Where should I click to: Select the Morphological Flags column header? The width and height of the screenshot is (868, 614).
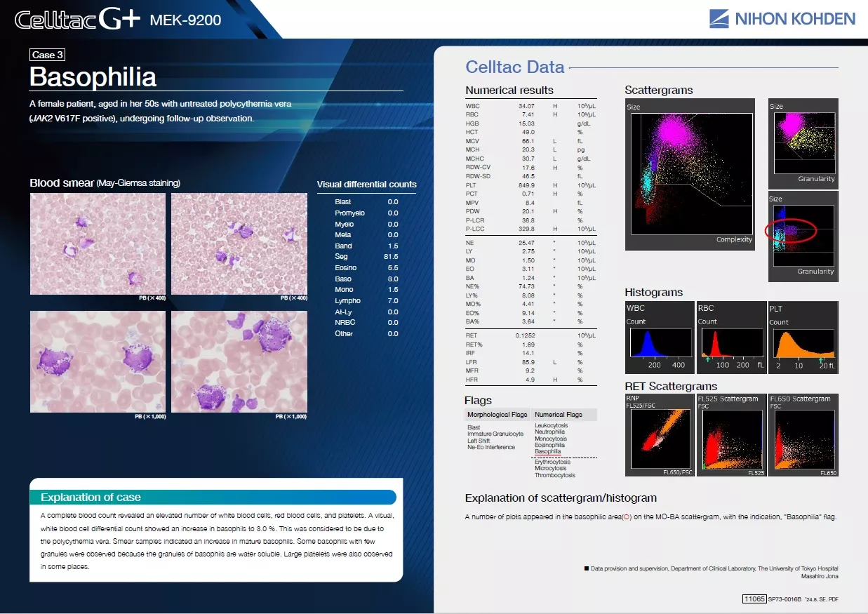pyautogui.click(x=497, y=415)
